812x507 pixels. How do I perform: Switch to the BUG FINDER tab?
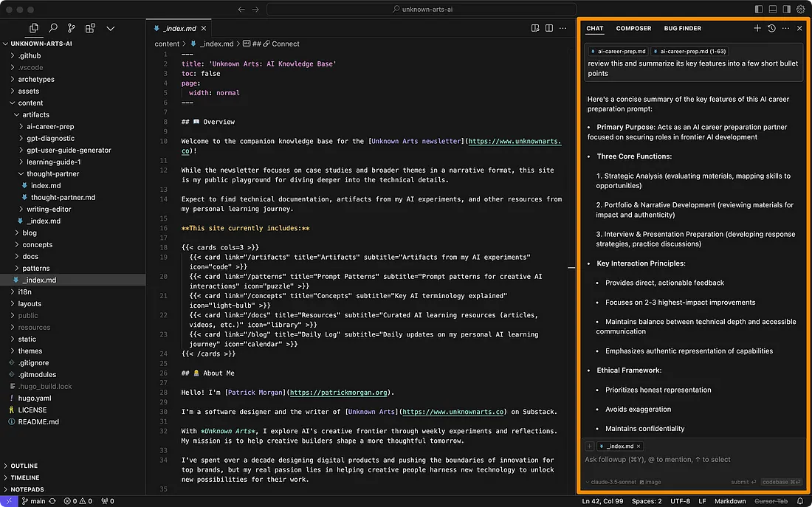pos(682,28)
